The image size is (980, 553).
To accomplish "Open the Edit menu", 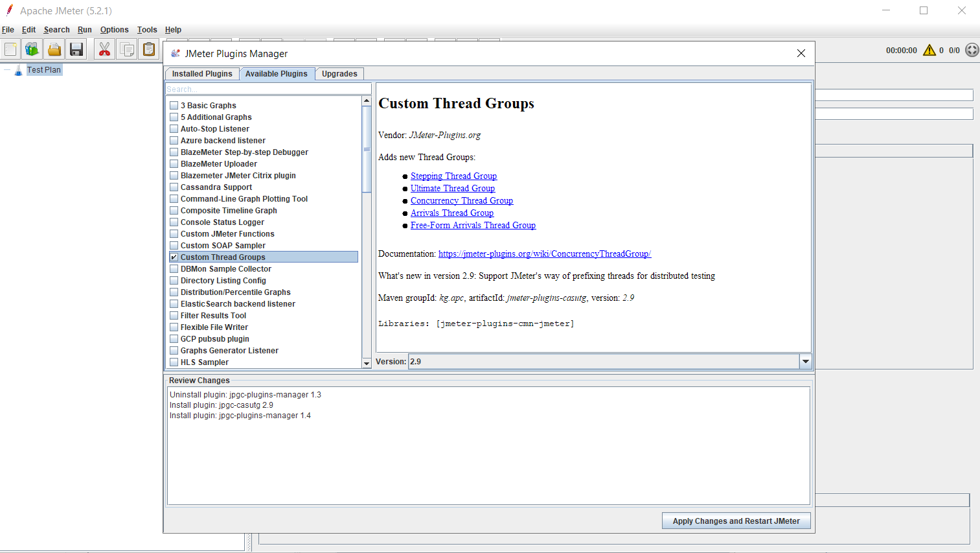I will pyautogui.click(x=28, y=30).
